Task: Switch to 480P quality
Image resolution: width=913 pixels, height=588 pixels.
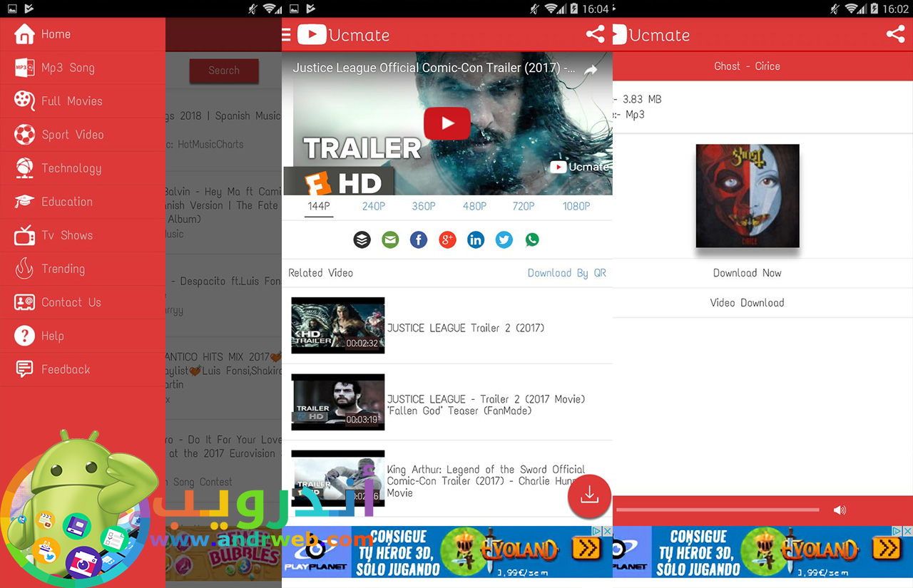Action: pos(474,206)
